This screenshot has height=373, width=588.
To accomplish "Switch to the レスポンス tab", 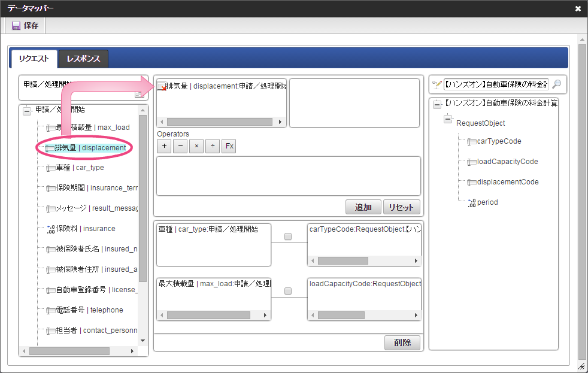I will coord(83,59).
